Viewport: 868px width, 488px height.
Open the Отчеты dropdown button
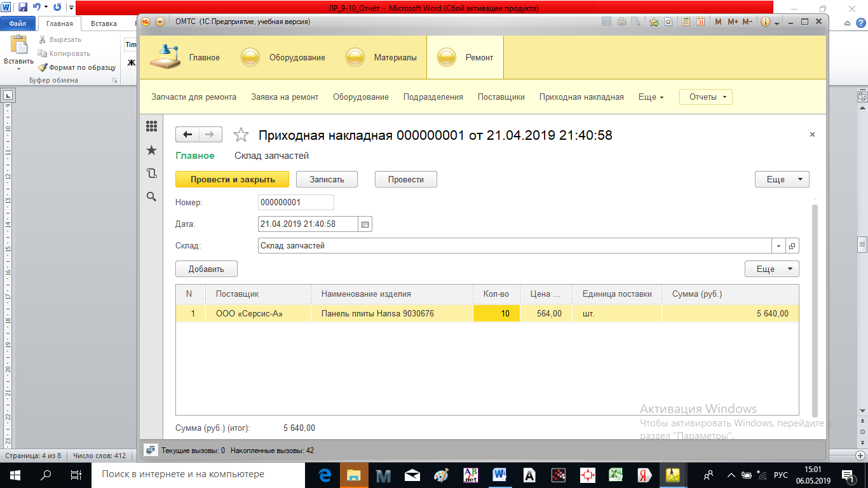point(706,97)
